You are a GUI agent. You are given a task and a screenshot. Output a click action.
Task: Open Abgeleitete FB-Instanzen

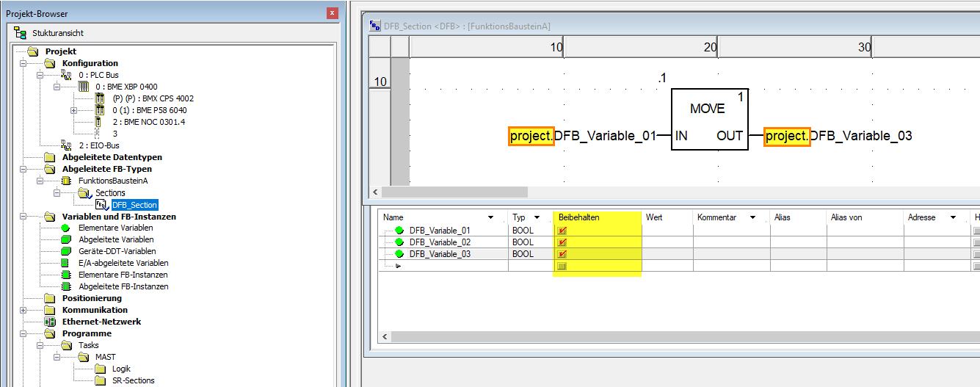click(123, 286)
